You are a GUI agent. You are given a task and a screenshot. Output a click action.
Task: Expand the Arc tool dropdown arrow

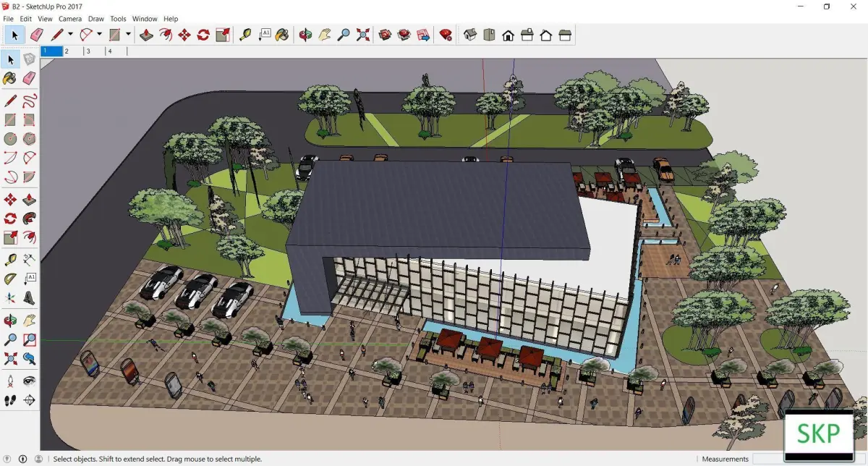click(99, 34)
